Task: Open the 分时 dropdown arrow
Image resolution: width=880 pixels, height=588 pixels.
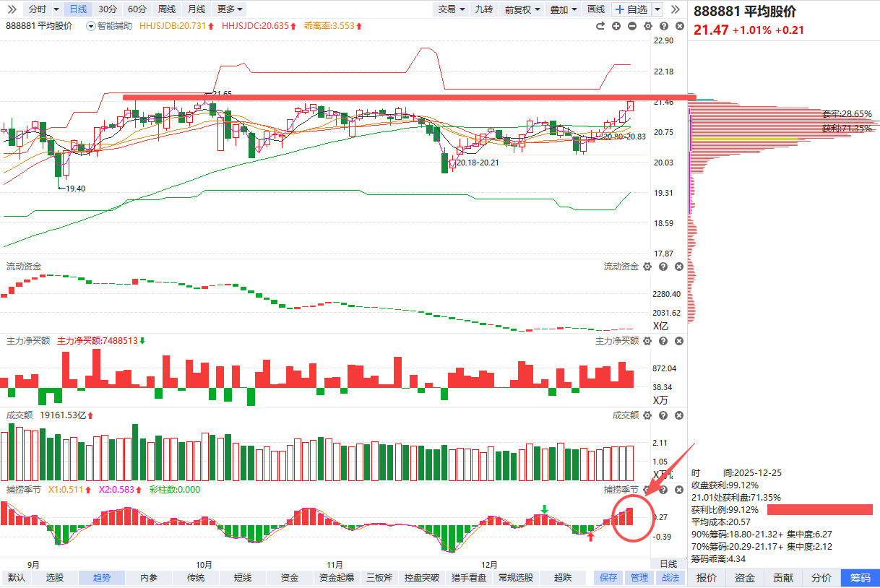Action: [56, 9]
